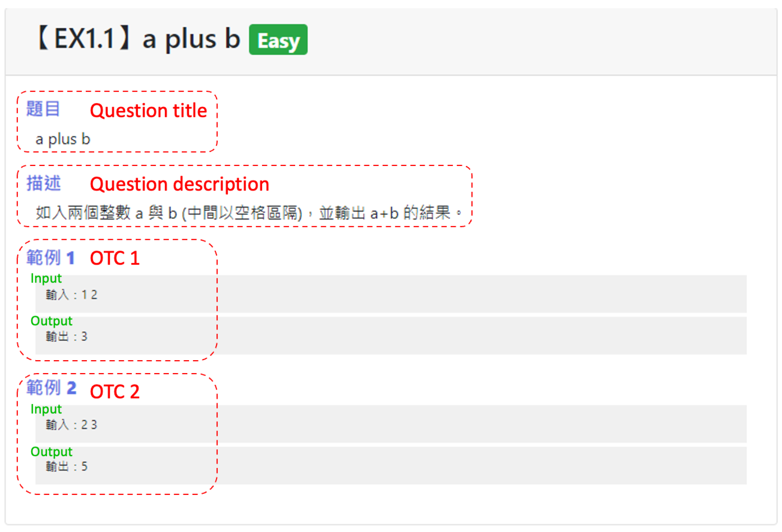The width and height of the screenshot is (782, 532).
Task: Select the 範例 2 heading
Action: [x=51, y=387]
